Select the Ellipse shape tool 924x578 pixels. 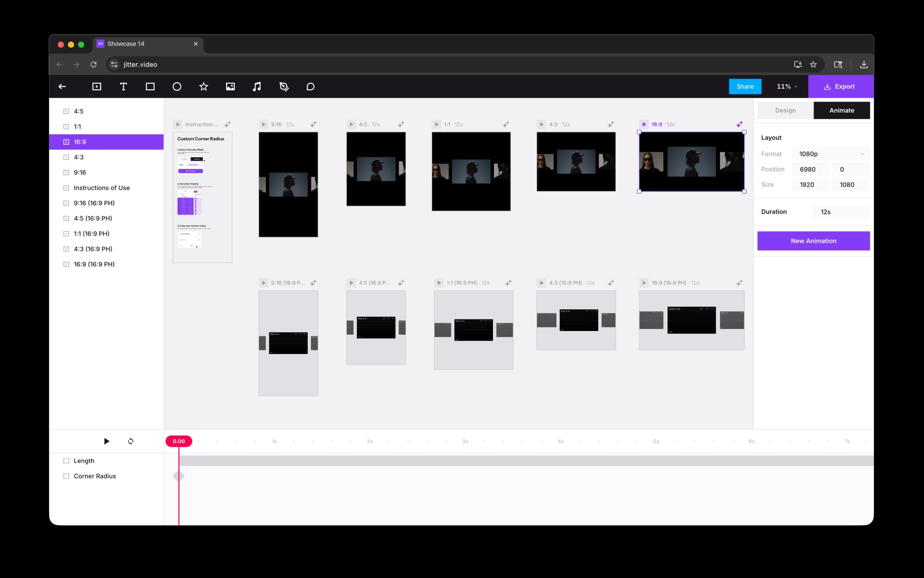click(177, 87)
